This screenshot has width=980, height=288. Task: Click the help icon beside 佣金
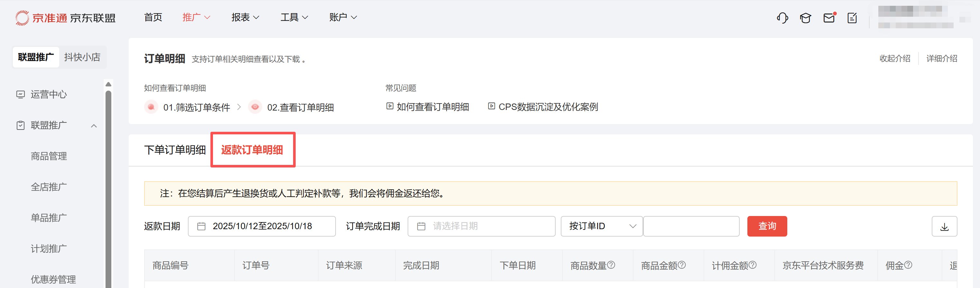pos(908,265)
